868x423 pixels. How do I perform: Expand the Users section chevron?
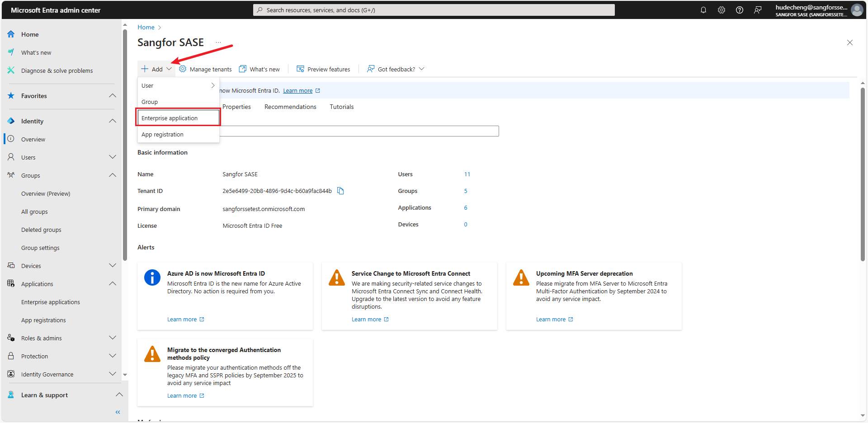click(x=113, y=157)
